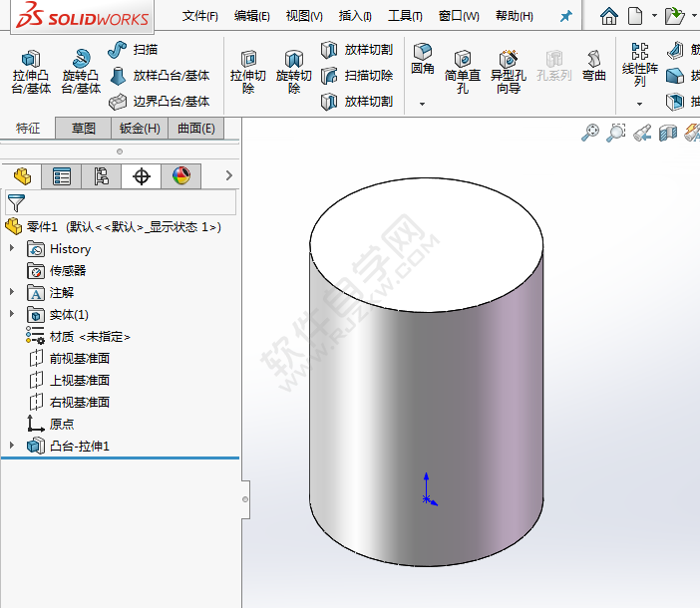Show more manager tabs with the chevron
The image size is (700, 608).
229,175
